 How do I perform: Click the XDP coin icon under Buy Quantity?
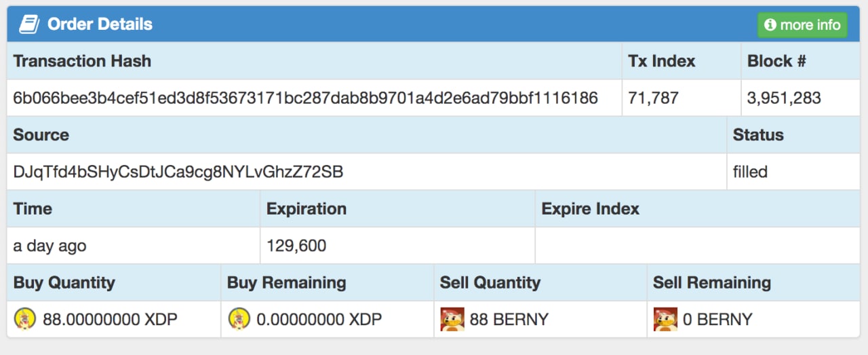pos(26,318)
